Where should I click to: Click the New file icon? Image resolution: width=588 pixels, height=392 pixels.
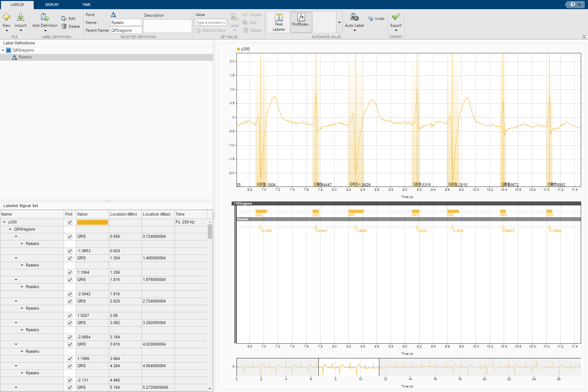[7, 17]
